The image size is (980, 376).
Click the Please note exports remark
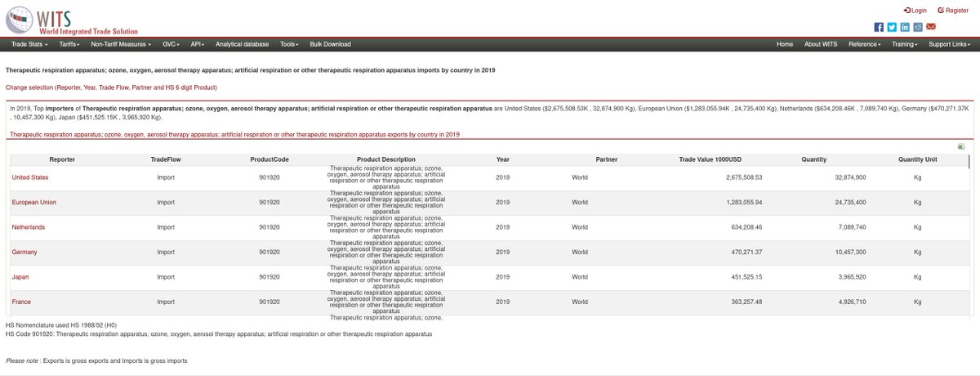(x=96, y=360)
